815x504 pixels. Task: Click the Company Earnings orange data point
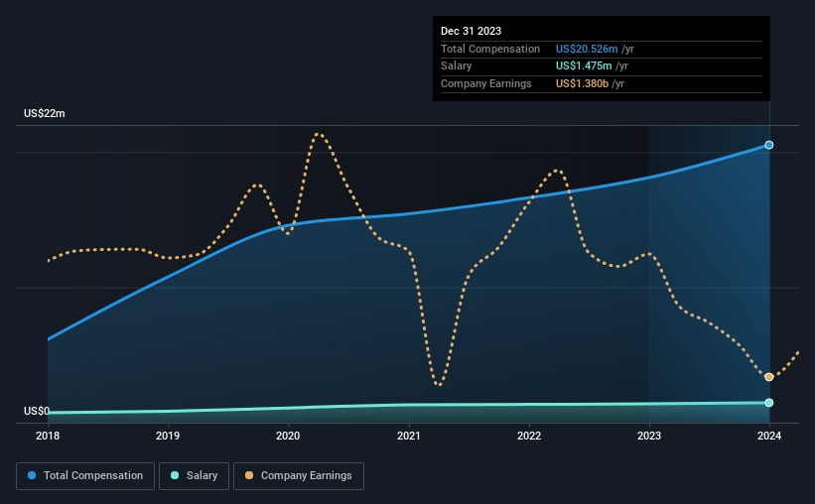point(768,377)
